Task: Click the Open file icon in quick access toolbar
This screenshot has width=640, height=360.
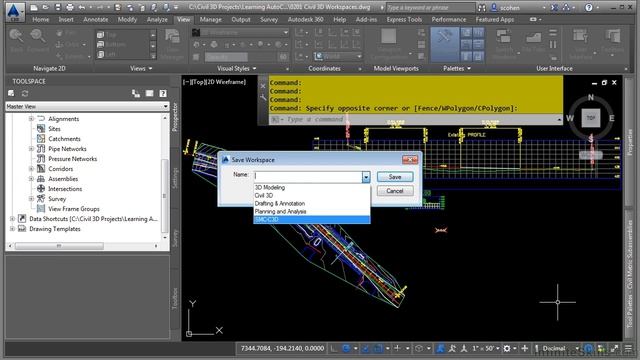Action: point(46,7)
